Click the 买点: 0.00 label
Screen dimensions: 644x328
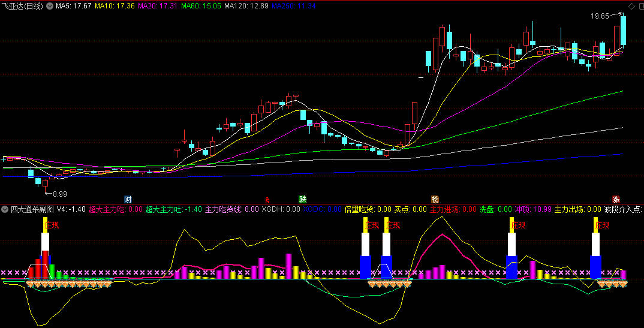(x=411, y=209)
